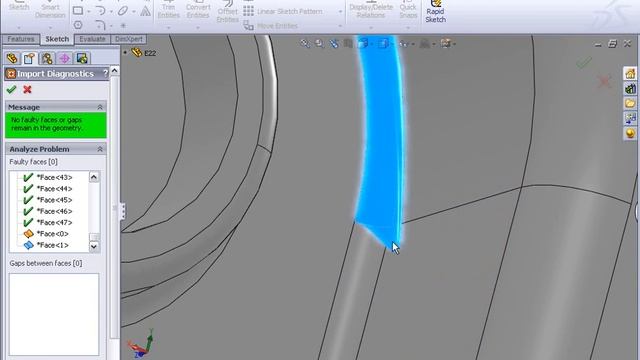
Task: Select *Face<1> in faulty faces list
Action: [53, 245]
